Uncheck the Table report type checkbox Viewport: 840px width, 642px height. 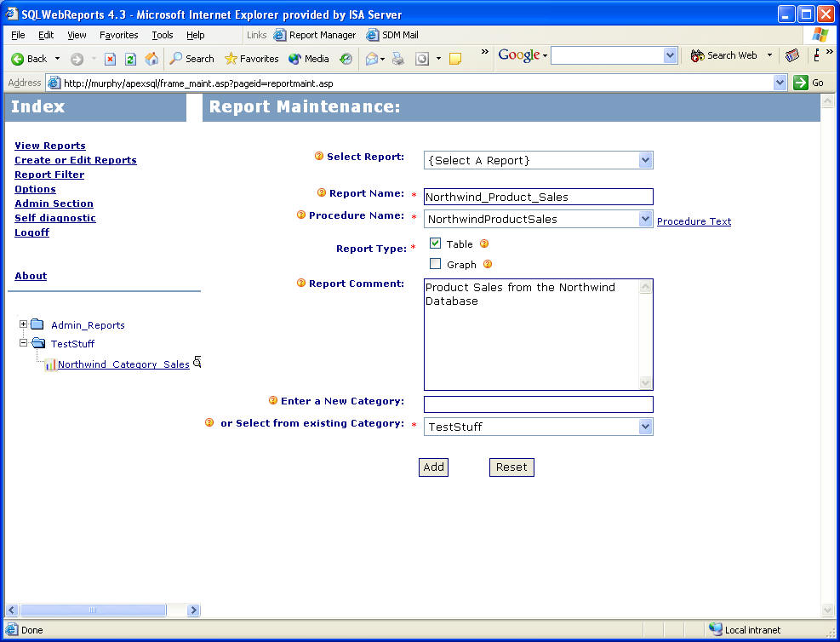point(435,244)
